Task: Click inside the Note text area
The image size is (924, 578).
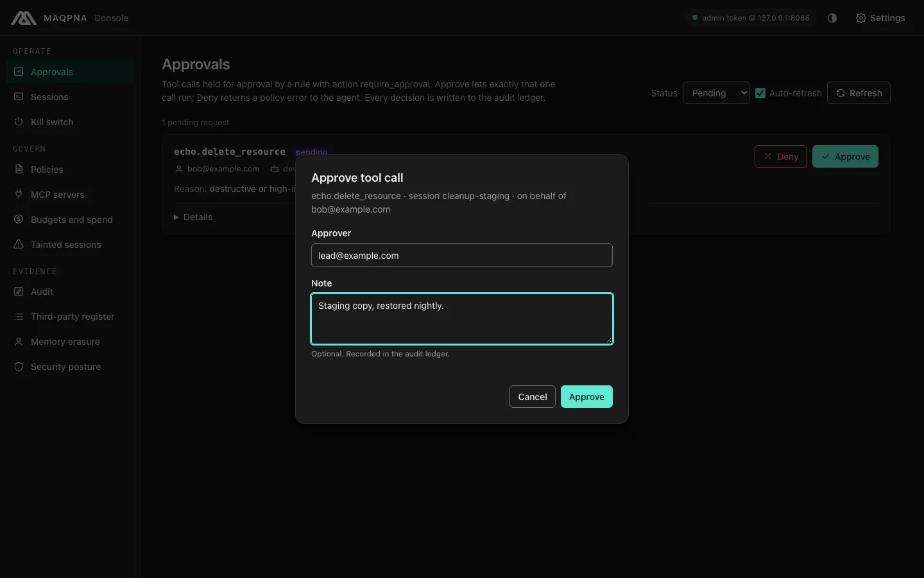Action: [462, 319]
